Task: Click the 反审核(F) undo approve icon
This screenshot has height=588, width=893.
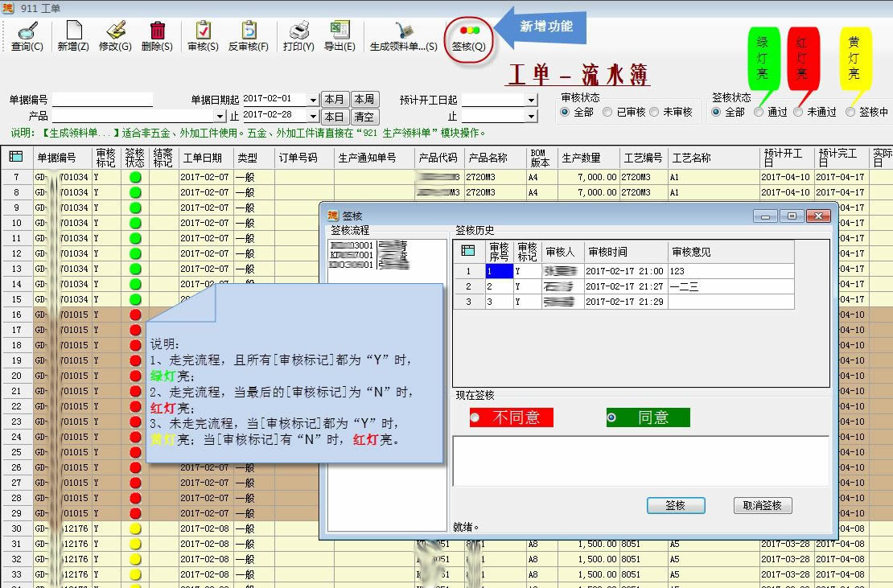Action: tap(249, 32)
